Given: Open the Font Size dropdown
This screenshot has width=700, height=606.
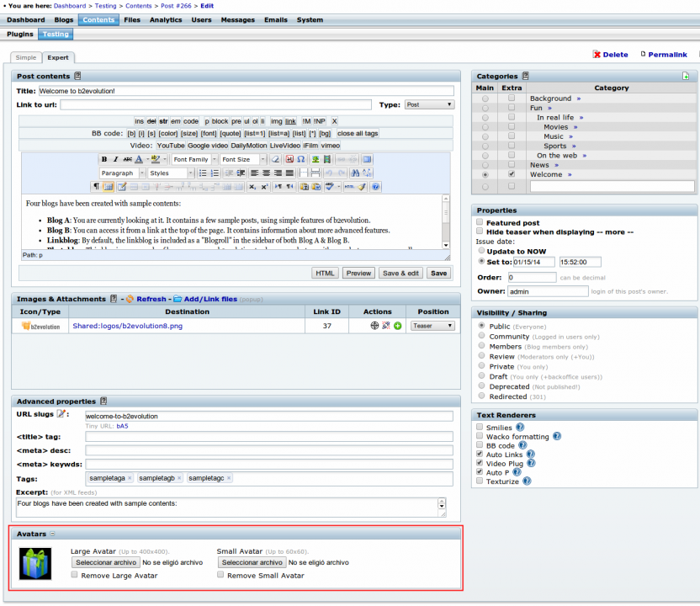Looking at the screenshot, I should click(243, 159).
